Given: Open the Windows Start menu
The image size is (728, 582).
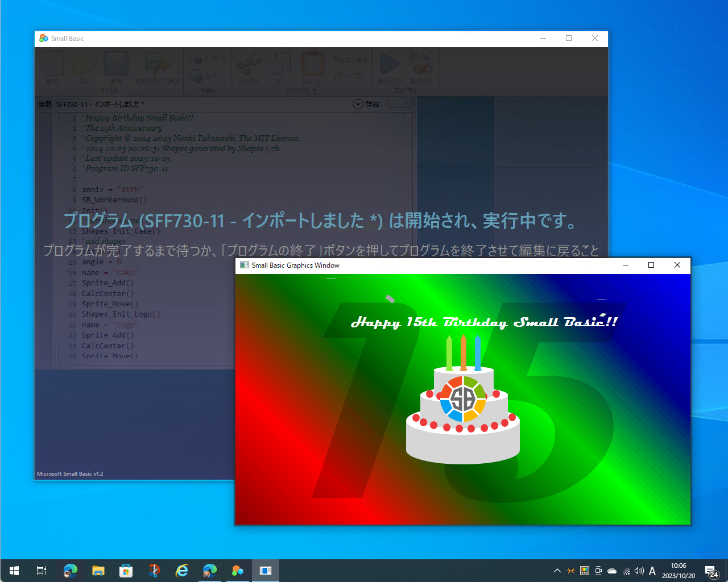Looking at the screenshot, I should pyautogui.click(x=14, y=571).
